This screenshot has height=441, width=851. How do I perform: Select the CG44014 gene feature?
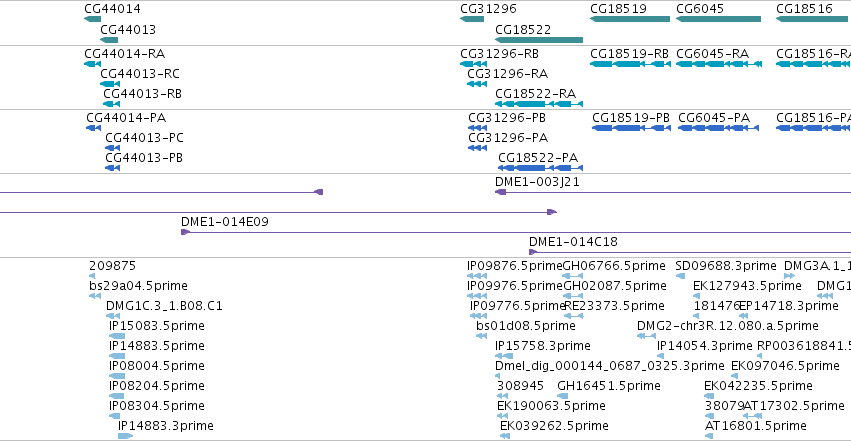point(92,19)
